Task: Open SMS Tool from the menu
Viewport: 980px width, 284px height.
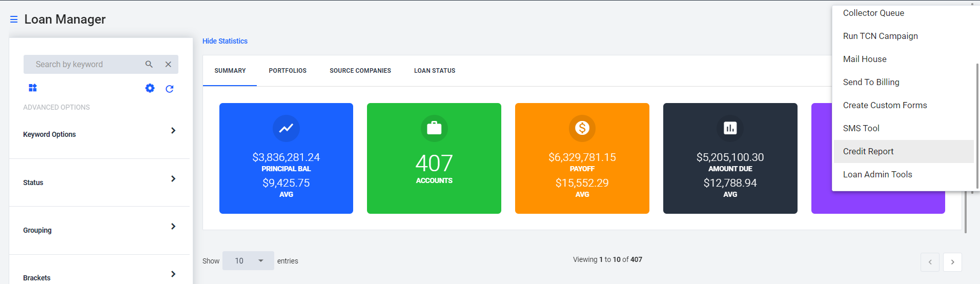Action: (x=904, y=128)
